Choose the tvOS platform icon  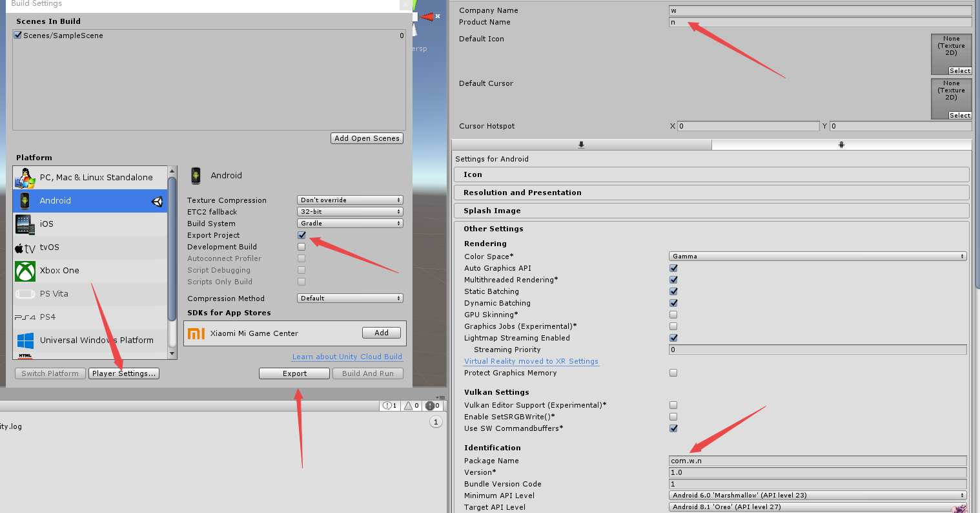coord(25,247)
